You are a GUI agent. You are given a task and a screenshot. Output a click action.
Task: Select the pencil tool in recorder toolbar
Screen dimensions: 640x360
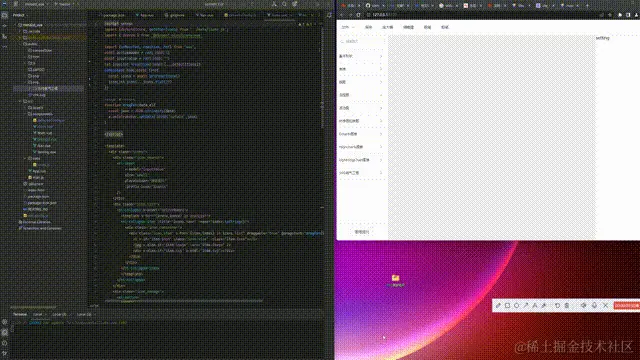pyautogui.click(x=498, y=305)
